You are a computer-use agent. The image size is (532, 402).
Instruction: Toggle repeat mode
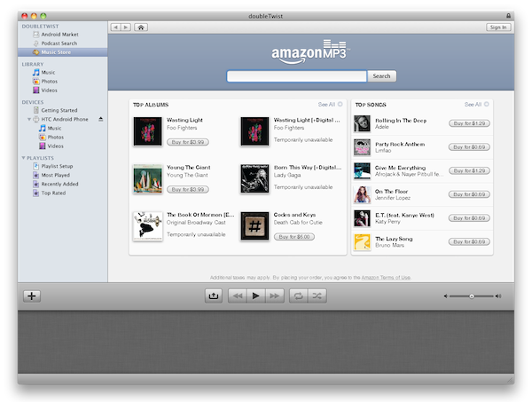coord(298,296)
